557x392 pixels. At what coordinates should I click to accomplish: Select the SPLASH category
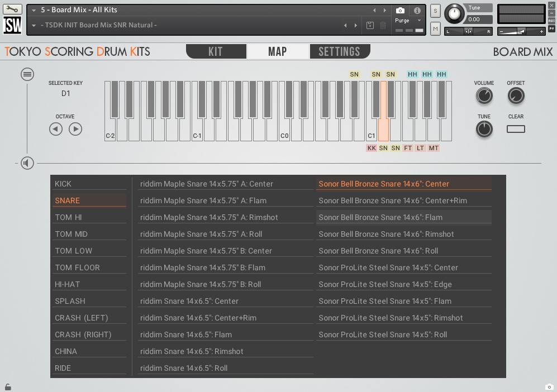(x=89, y=301)
